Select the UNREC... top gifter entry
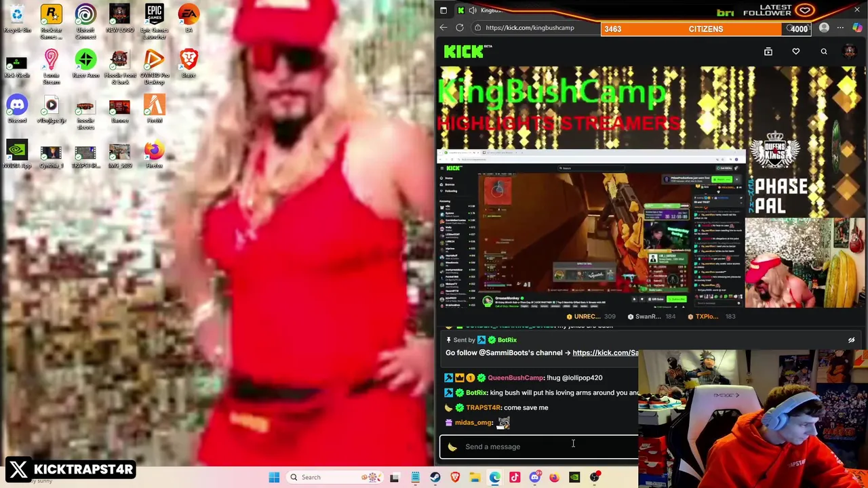This screenshot has height=488, width=868. 591,317
